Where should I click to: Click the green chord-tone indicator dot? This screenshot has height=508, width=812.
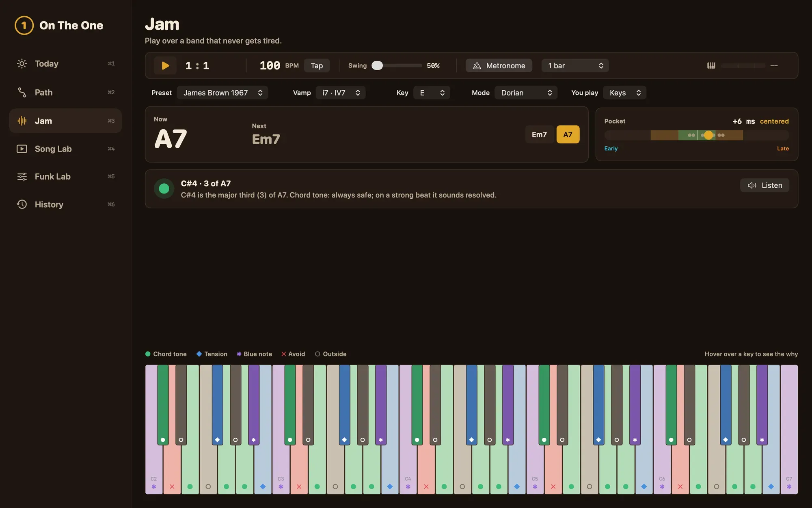pos(164,189)
